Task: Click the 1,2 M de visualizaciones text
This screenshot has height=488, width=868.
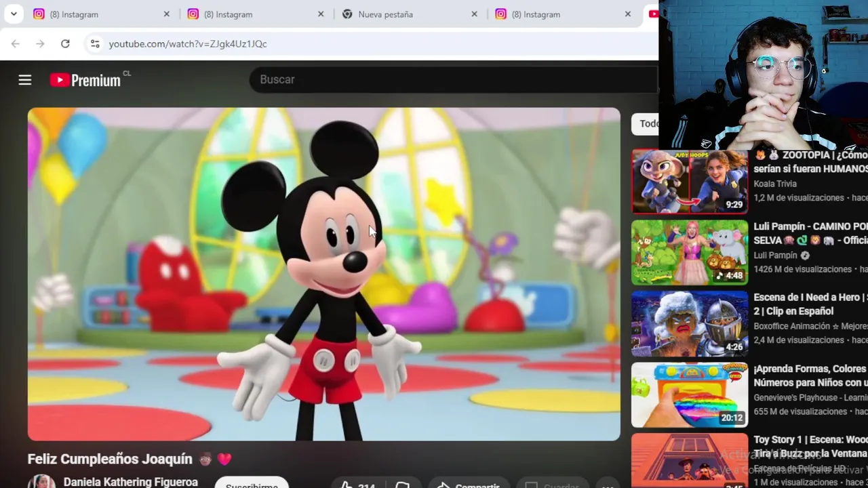Action: click(x=799, y=198)
